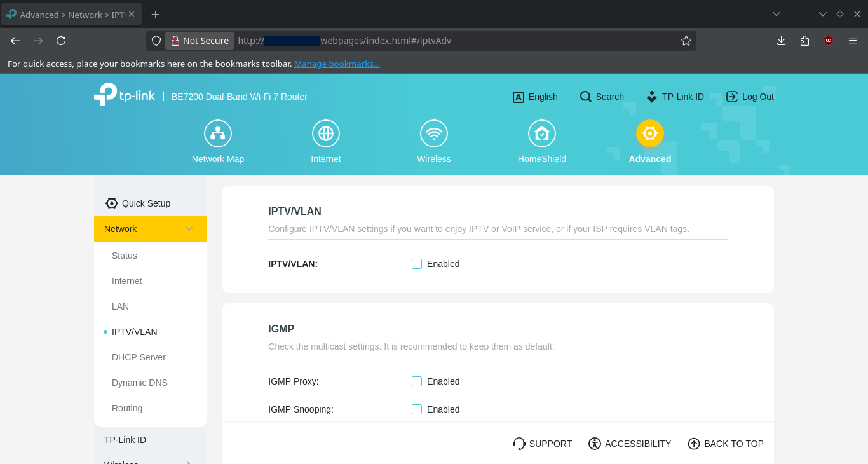Bookmark page with star icon
Image resolution: width=868 pixels, height=464 pixels.
pos(686,41)
